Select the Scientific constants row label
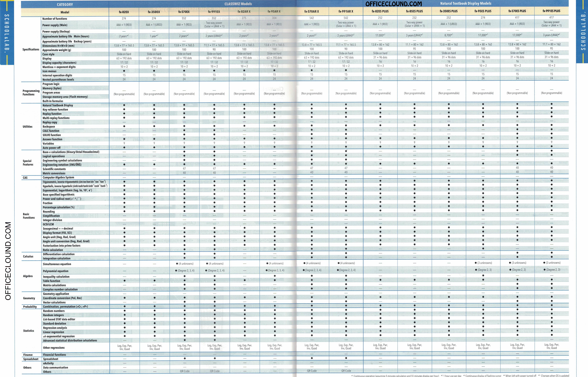The height and width of the screenshot is (377, 588). tap(54, 169)
